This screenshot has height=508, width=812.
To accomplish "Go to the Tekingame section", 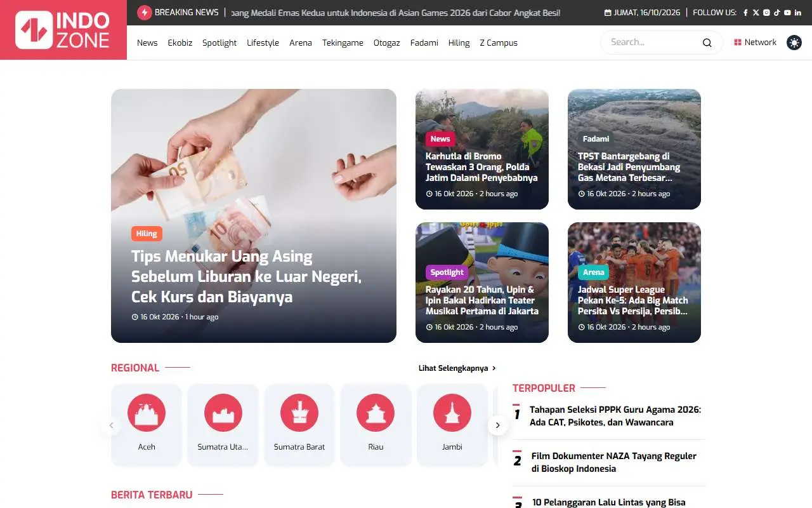I will point(343,43).
